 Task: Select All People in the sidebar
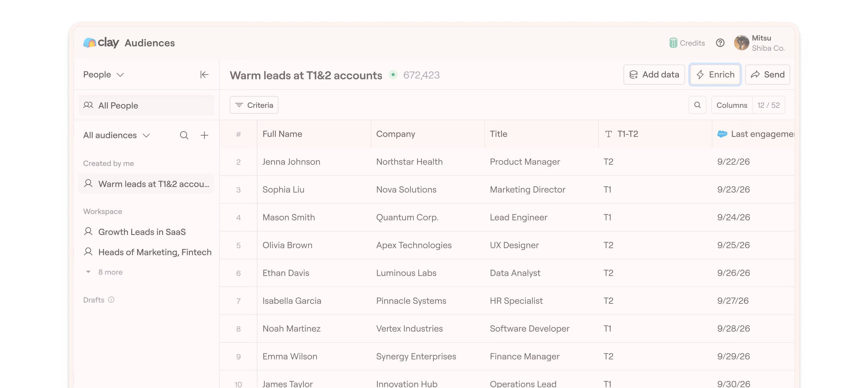point(146,105)
